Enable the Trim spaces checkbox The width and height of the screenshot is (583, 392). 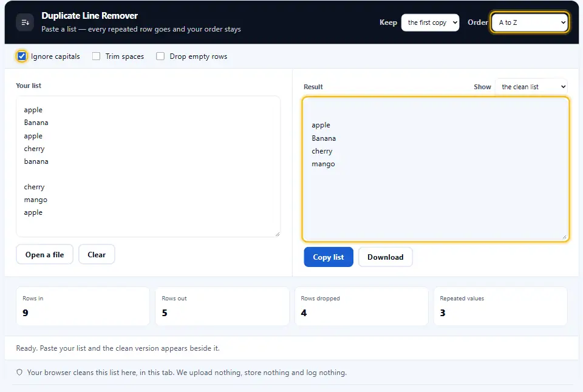97,56
